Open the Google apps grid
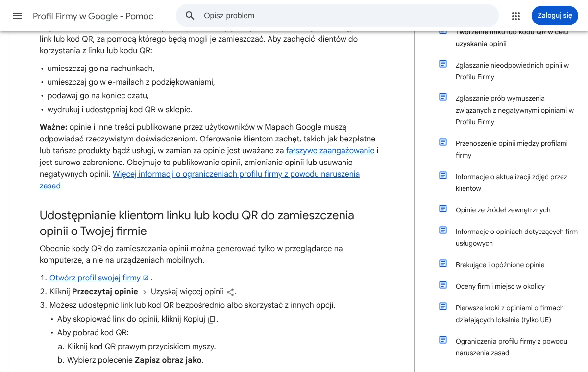This screenshot has height=372, width=588. pos(516,16)
